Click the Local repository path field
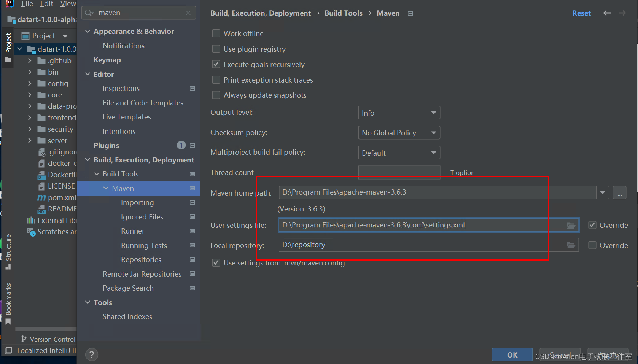The image size is (638, 364). (x=428, y=245)
